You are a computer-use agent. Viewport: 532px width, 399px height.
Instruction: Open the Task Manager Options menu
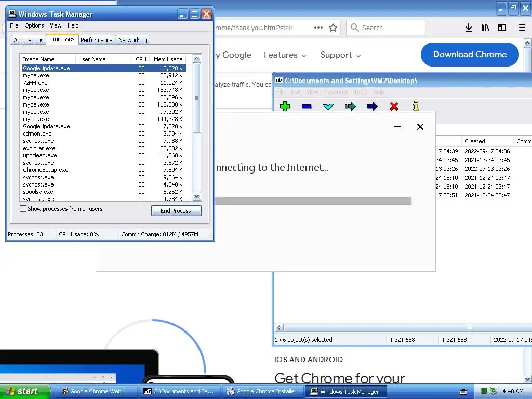click(34, 25)
